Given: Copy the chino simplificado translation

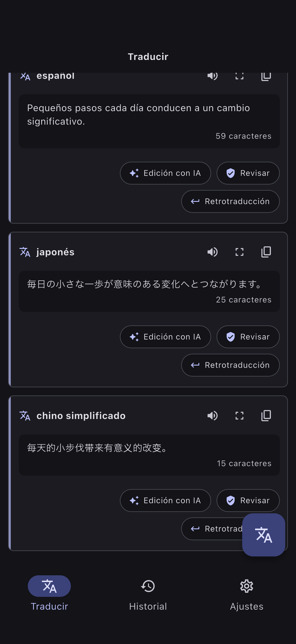Looking at the screenshot, I should 266,416.
